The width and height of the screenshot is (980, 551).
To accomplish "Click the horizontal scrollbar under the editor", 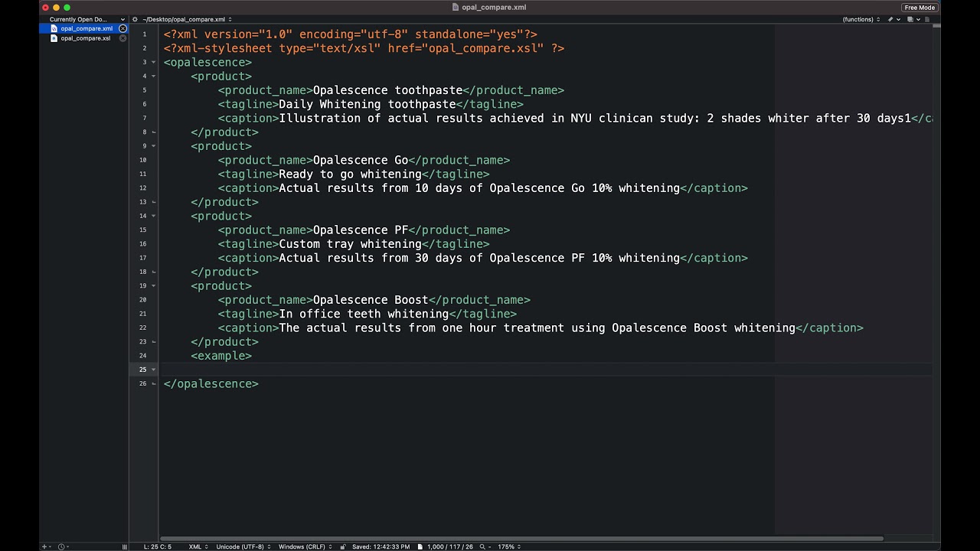I will tap(521, 538).
